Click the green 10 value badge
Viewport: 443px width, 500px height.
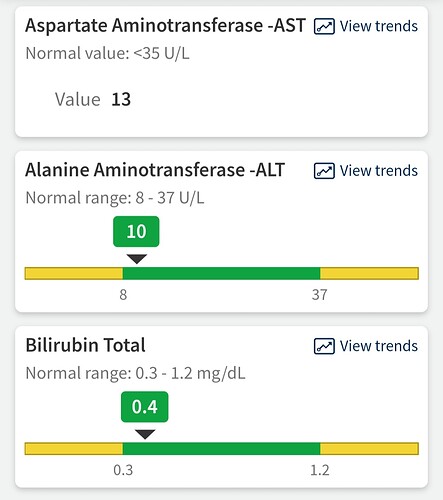point(136,232)
